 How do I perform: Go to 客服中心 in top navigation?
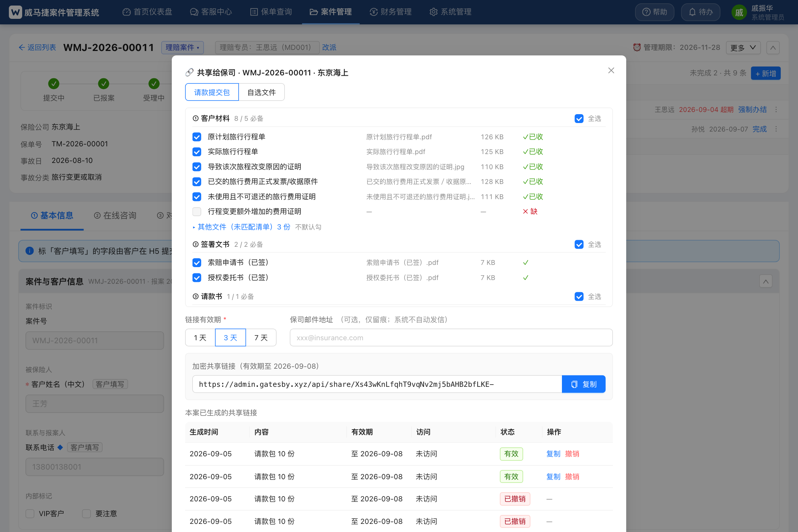click(x=211, y=12)
